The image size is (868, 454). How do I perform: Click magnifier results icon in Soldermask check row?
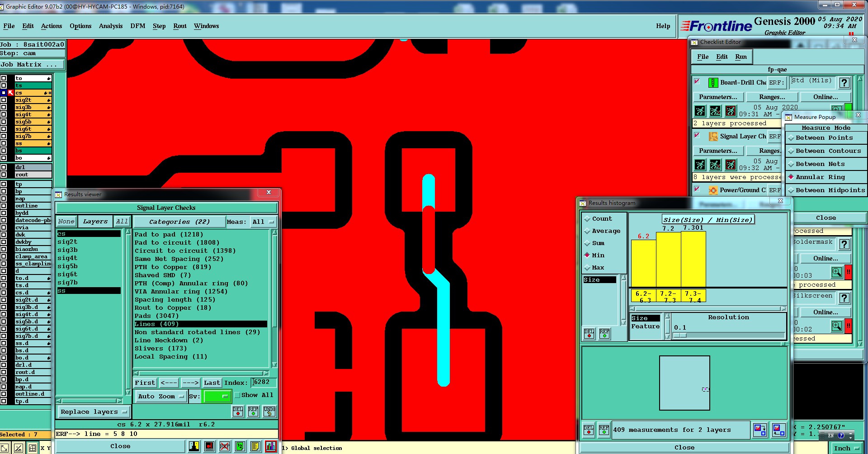(x=837, y=272)
